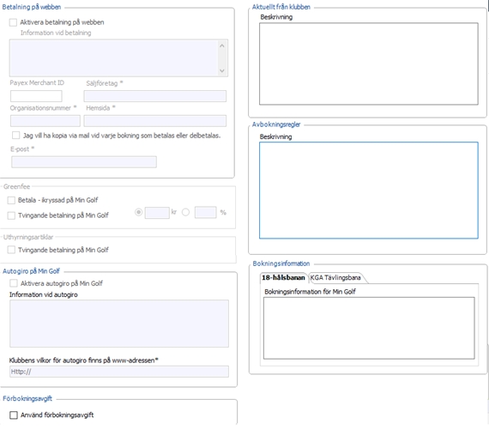Focus the Http:// autogiro terms address field

coord(119,372)
